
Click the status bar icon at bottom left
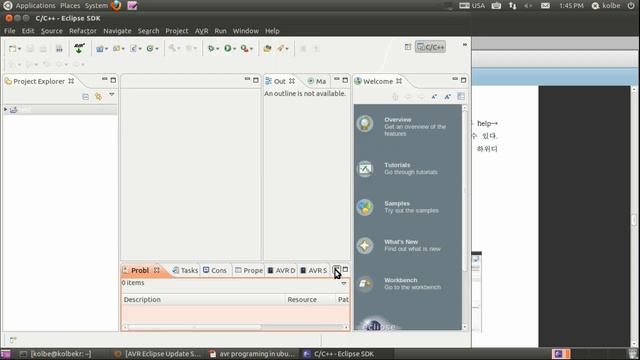coord(13,340)
